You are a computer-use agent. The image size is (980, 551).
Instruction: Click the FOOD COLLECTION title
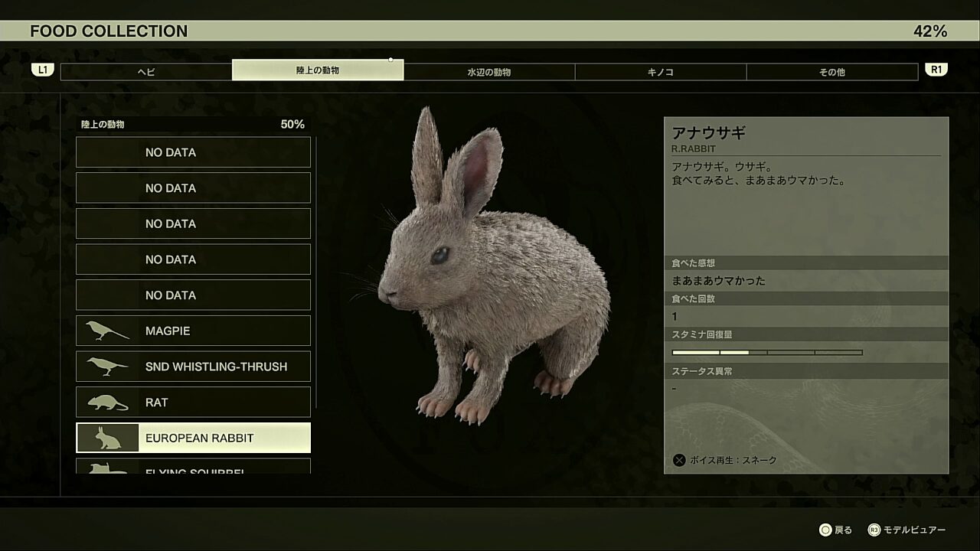point(109,31)
